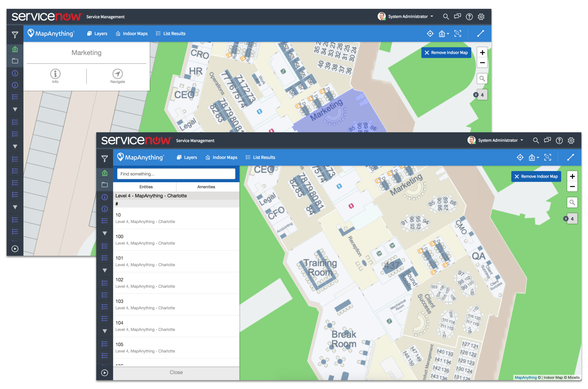
Task: Click the filter funnel icon in front window sidebar
Action: (105, 158)
